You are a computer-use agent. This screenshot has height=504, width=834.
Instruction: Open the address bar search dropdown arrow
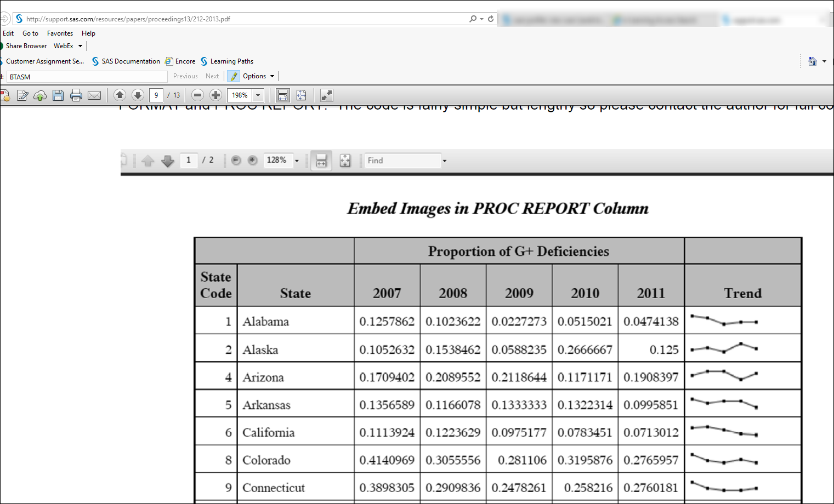481,19
